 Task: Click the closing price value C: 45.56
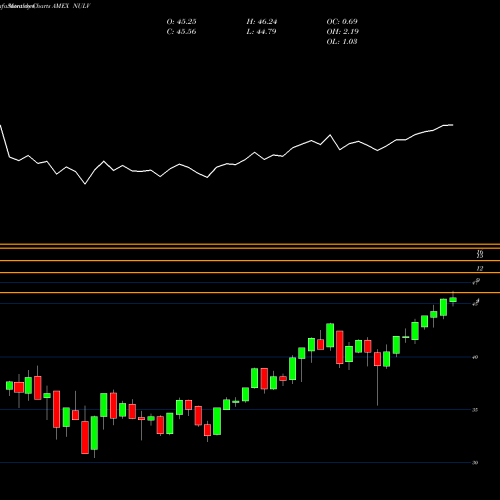click(181, 32)
